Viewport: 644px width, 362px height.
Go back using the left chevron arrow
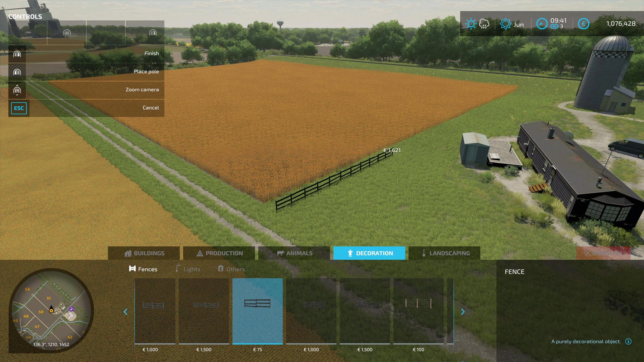[126, 312]
